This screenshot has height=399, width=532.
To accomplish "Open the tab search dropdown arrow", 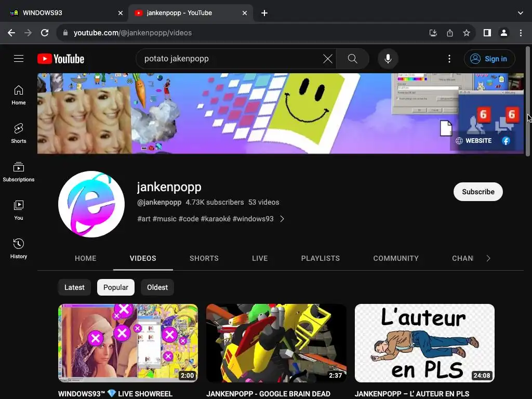I will pos(521,13).
